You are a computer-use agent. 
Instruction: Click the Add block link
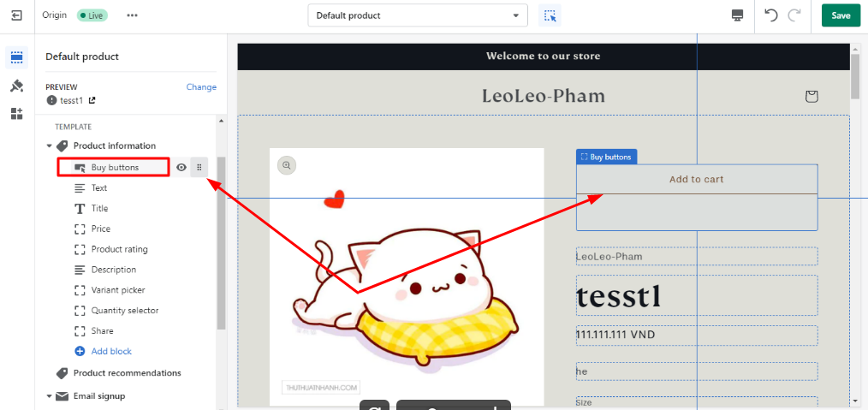pos(111,351)
